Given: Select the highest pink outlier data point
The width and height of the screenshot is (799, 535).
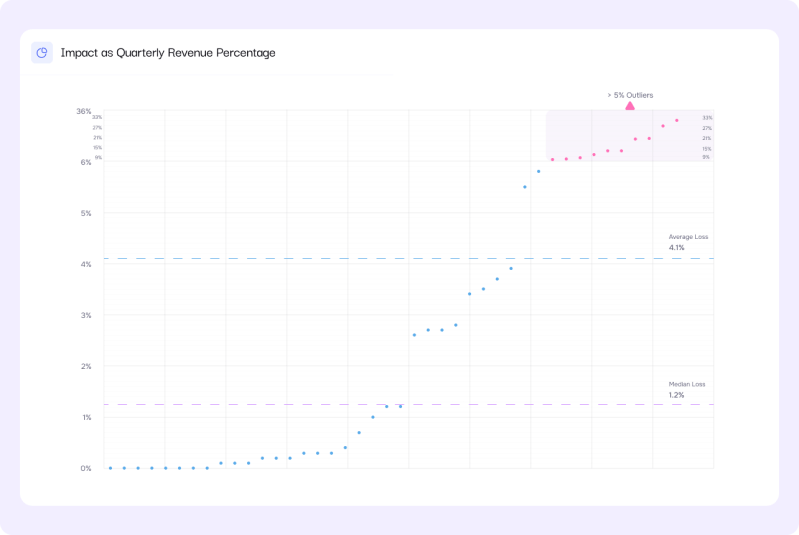Looking at the screenshot, I should click(677, 120).
